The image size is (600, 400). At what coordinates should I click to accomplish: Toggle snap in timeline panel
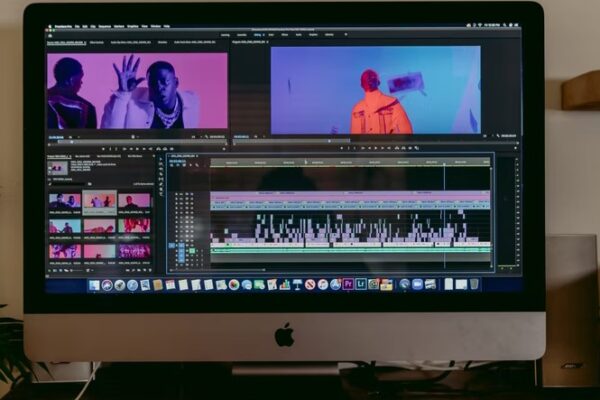pos(178,165)
